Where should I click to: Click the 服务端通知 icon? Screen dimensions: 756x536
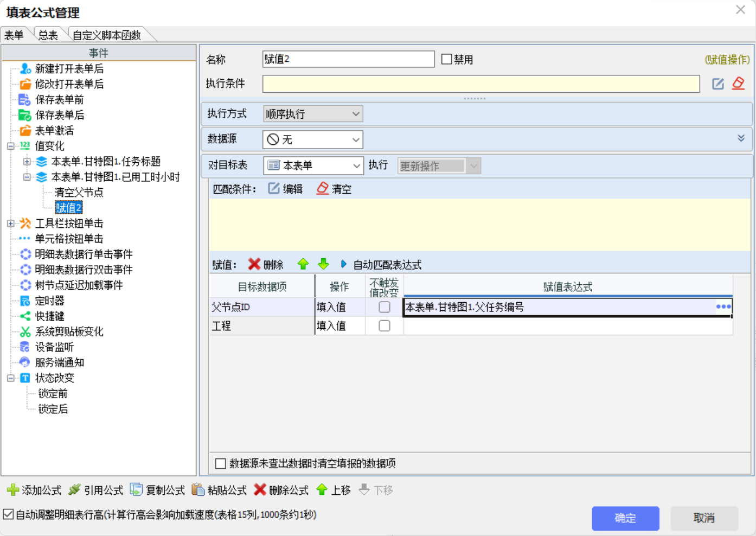click(25, 362)
